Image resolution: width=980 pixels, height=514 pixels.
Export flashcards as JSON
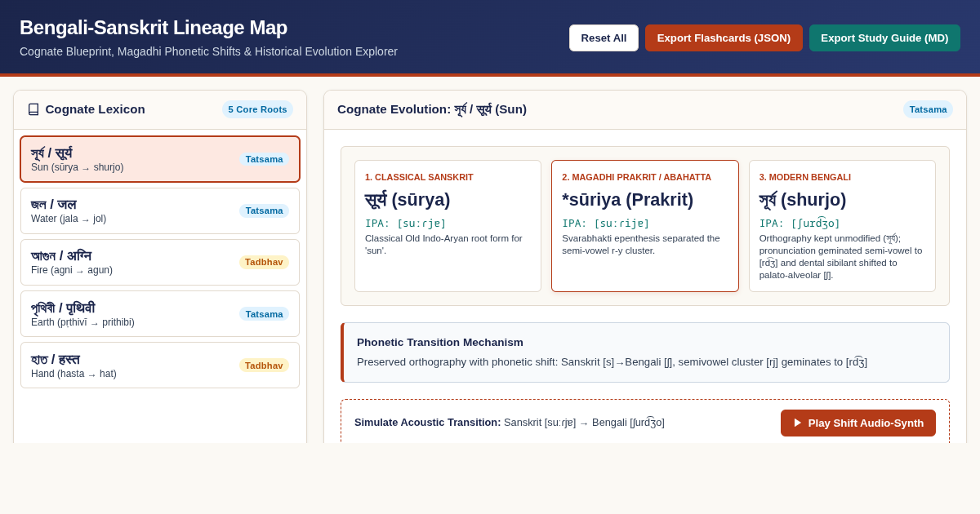724,38
